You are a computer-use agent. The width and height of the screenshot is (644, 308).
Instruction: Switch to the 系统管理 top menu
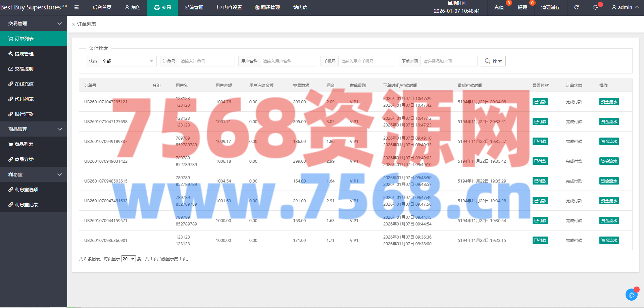(194, 7)
